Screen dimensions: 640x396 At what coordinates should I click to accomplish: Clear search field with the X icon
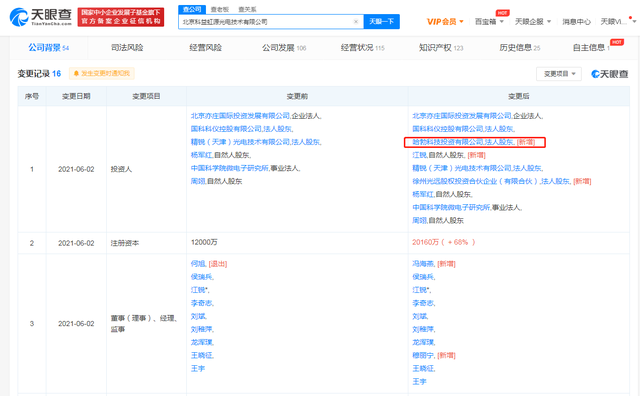[356, 22]
